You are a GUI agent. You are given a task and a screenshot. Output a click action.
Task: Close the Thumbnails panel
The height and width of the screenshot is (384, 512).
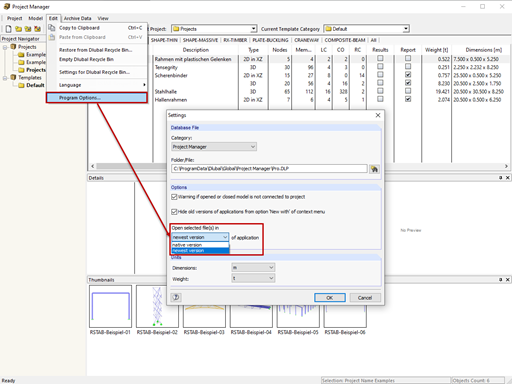click(508, 280)
